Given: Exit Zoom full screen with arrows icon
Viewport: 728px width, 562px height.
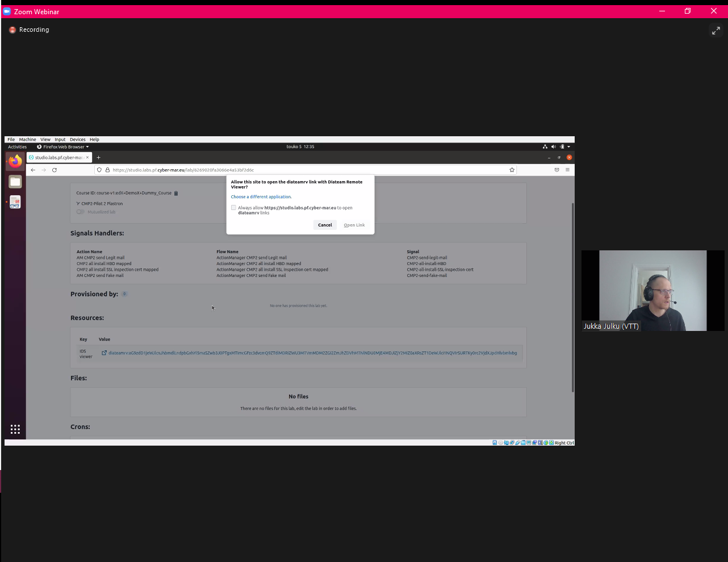Looking at the screenshot, I should point(716,31).
